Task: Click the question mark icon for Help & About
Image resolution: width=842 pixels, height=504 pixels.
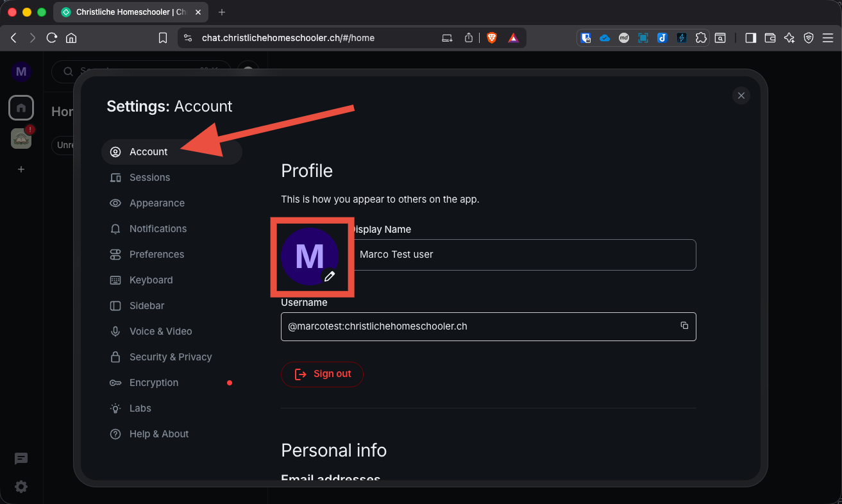Action: click(115, 434)
